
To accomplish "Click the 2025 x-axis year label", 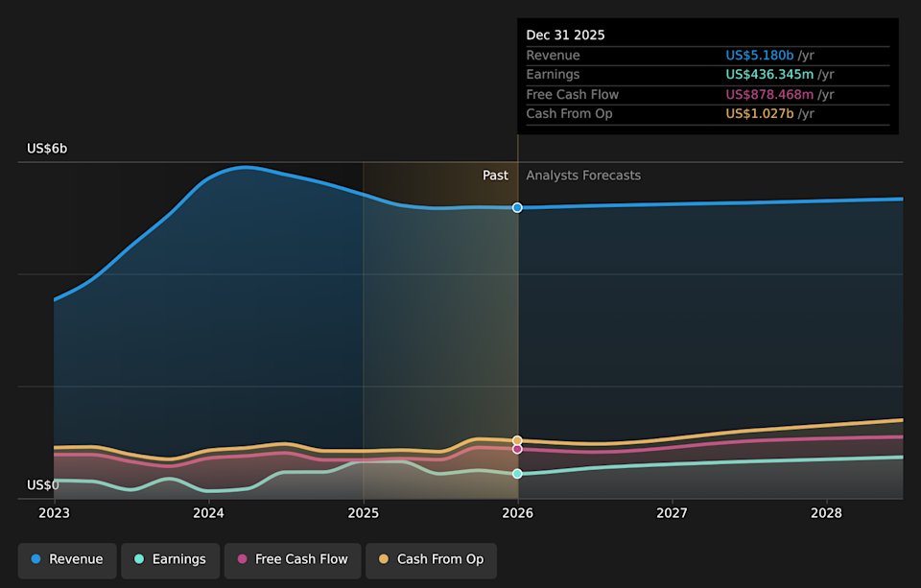I will [x=363, y=513].
